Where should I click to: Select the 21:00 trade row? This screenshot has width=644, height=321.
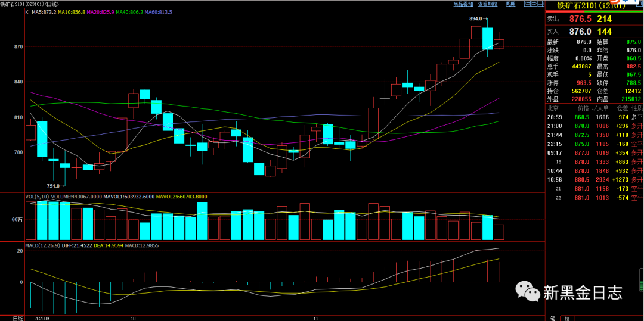click(x=595, y=126)
